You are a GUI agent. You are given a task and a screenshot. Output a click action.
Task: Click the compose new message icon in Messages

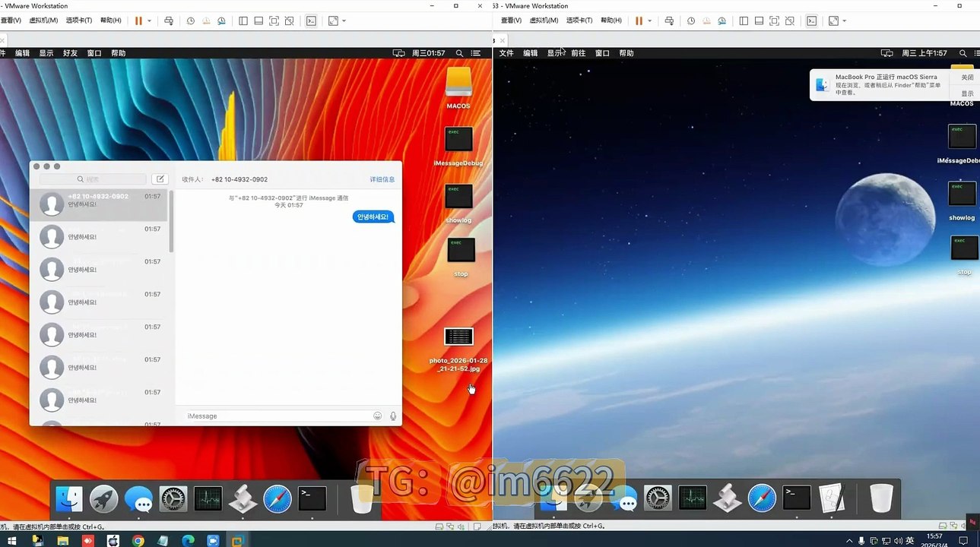tap(160, 179)
